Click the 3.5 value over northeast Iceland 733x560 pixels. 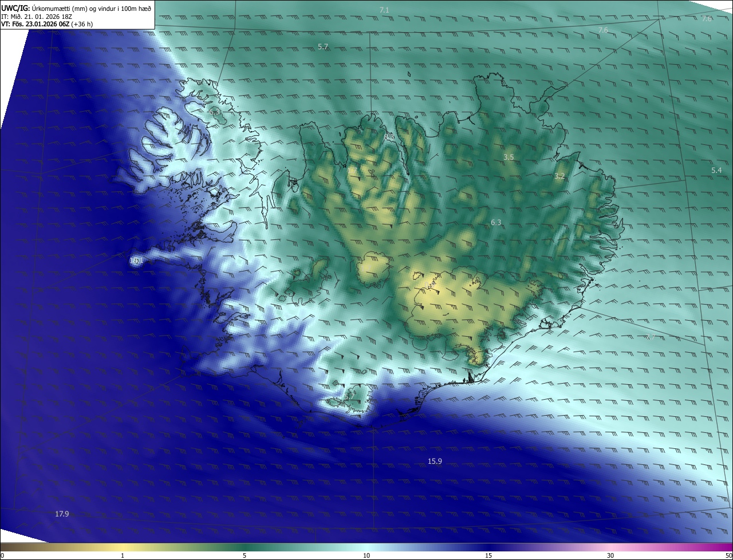pyautogui.click(x=509, y=157)
